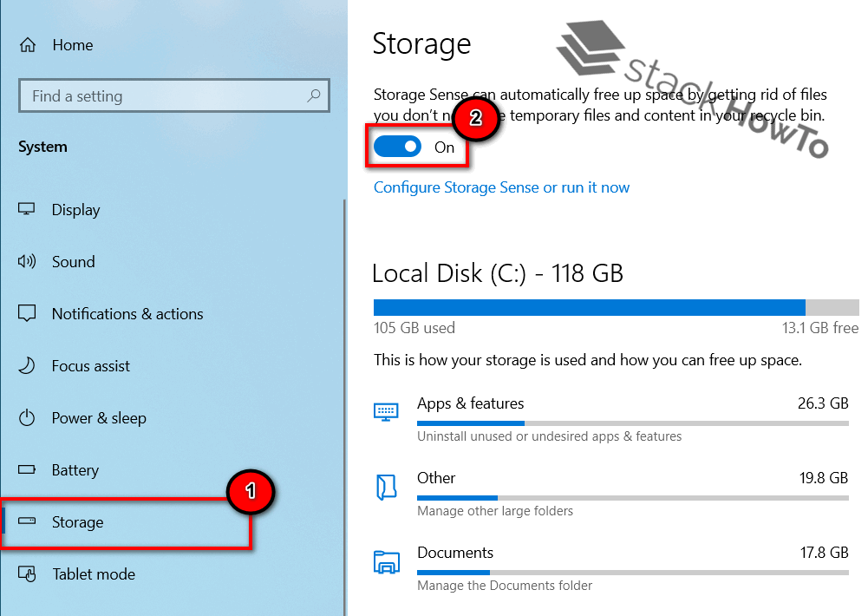The height and width of the screenshot is (616, 868).
Task: Open Power & sleep via the power icon
Action: tap(27, 418)
